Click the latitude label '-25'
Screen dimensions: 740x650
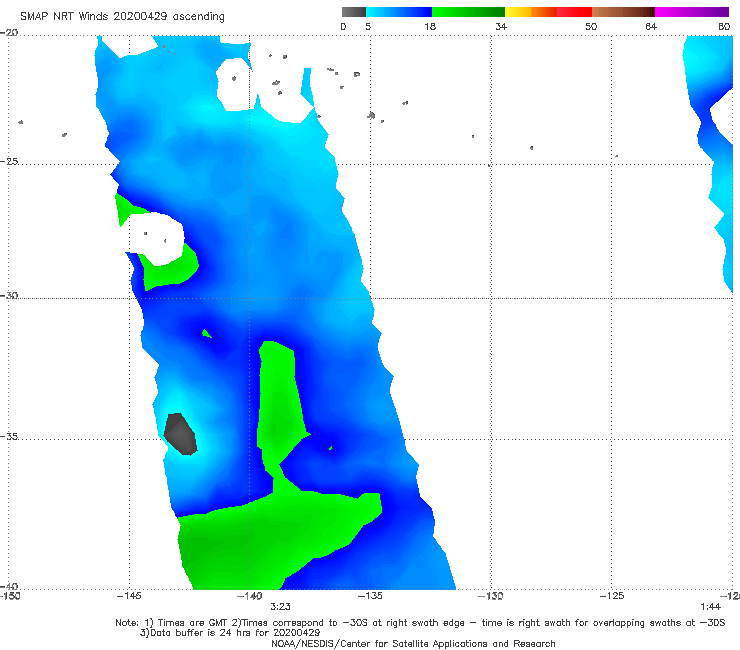pyautogui.click(x=9, y=161)
